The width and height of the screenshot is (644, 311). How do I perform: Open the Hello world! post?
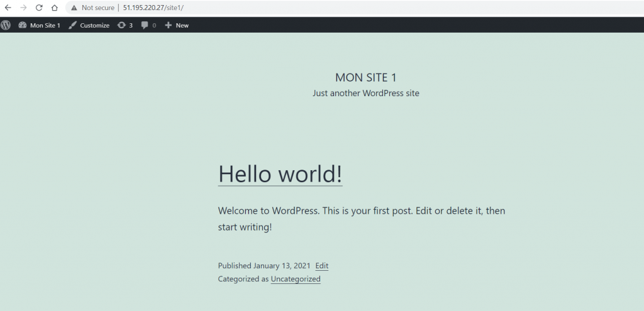280,173
